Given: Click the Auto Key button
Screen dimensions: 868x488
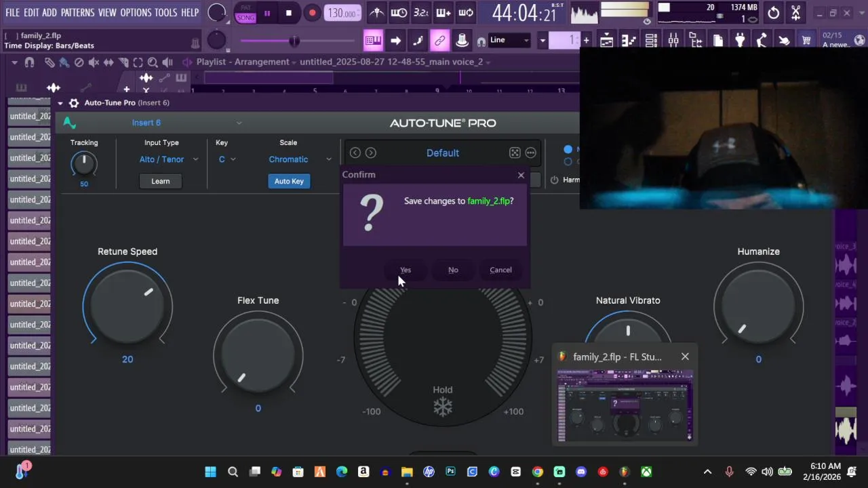Looking at the screenshot, I should (289, 181).
